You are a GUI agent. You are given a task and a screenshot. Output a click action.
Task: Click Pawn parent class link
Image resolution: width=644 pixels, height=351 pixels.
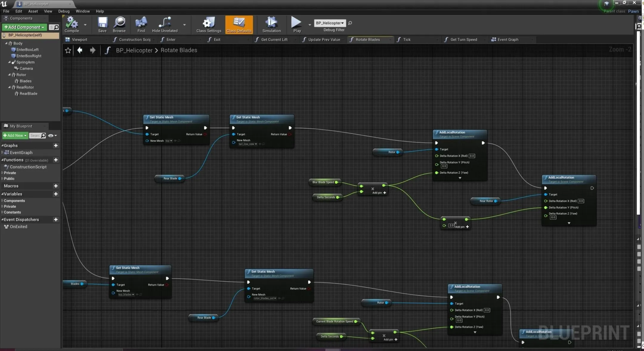coord(633,11)
